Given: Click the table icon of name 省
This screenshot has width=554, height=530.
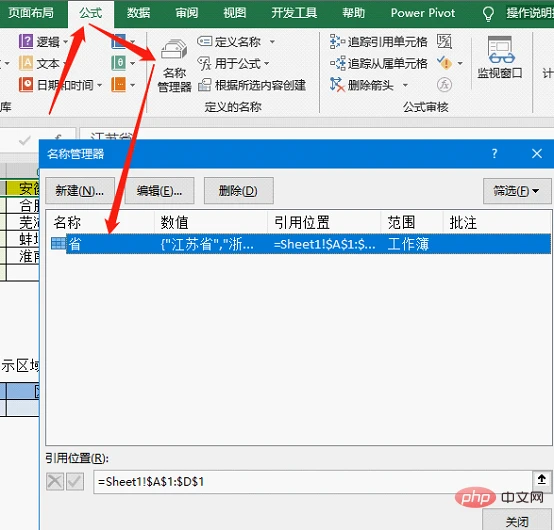Looking at the screenshot, I should click(58, 243).
